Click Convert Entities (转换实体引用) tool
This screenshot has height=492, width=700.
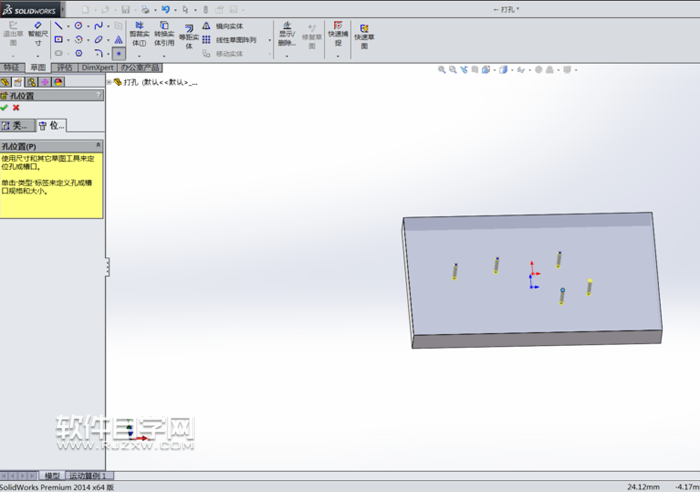pos(164,34)
